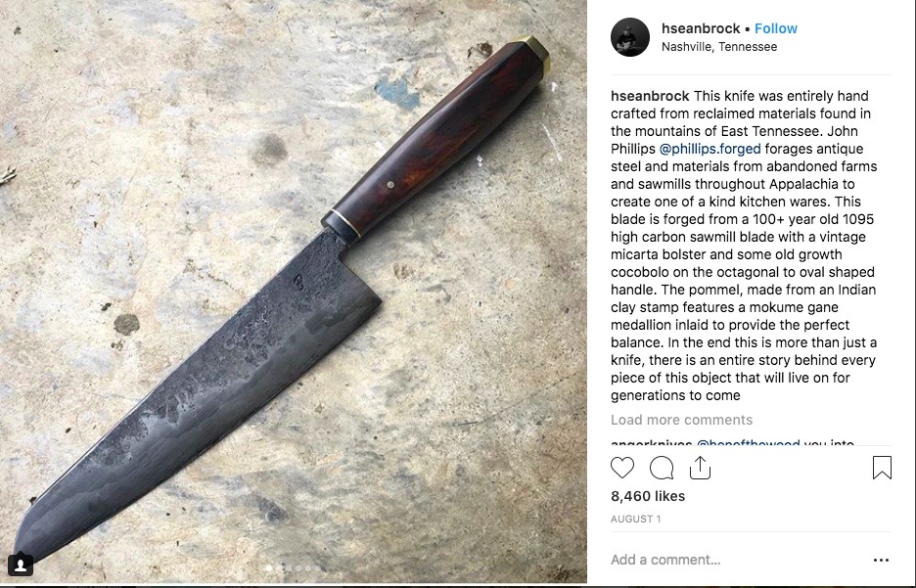Load more comments on this post

tap(682, 420)
